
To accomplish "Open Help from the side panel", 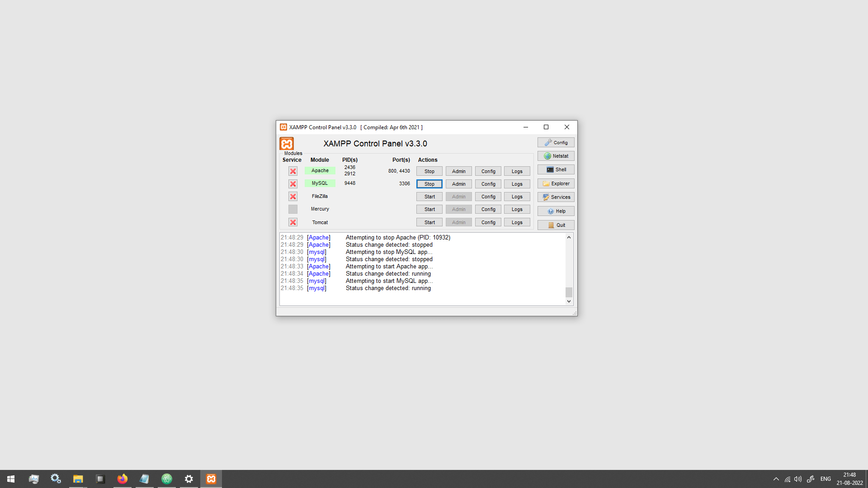I will point(556,211).
